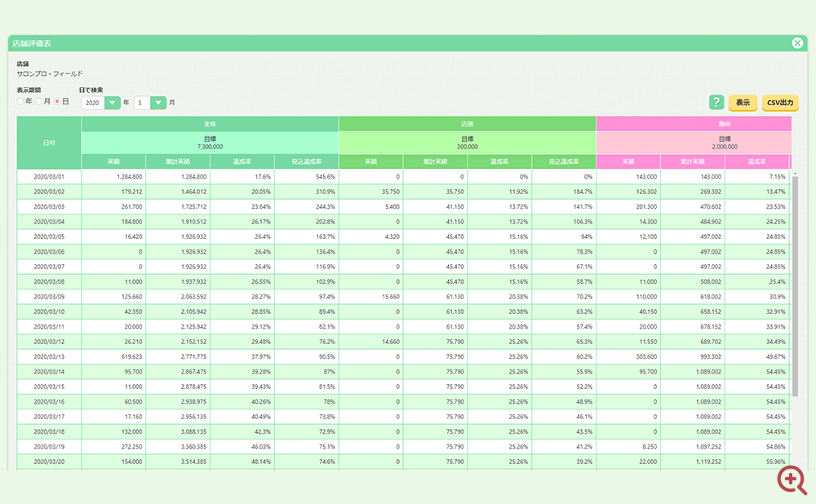Close the 店舗評価表 dialog
Screen dimensions: 816x504
point(797,43)
